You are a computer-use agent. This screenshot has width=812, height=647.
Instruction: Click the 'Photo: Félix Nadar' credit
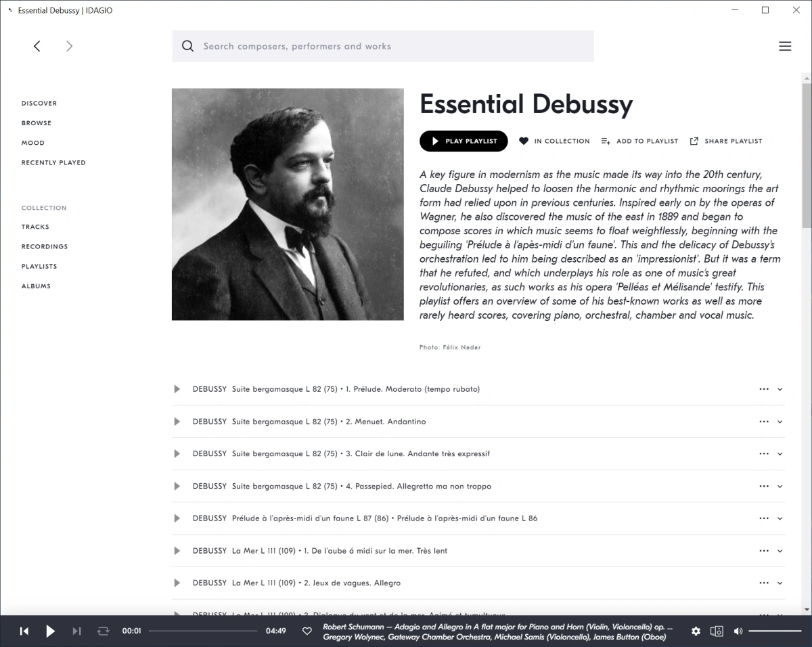coord(450,347)
